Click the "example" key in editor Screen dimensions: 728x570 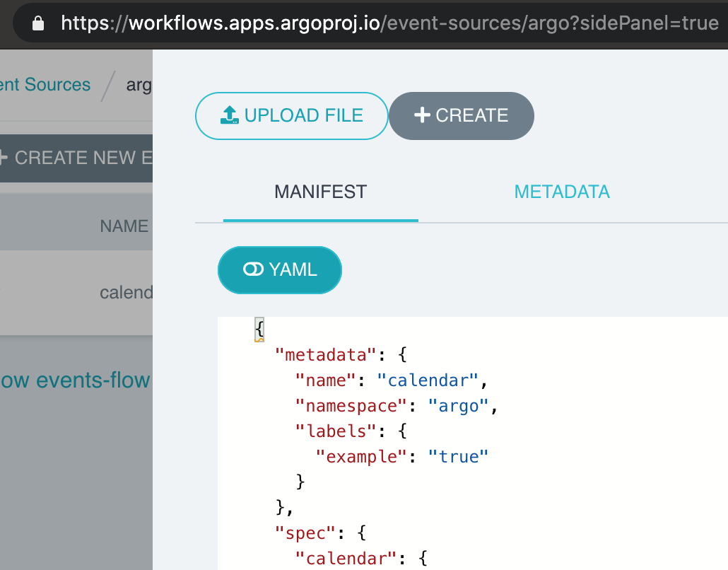[361, 457]
